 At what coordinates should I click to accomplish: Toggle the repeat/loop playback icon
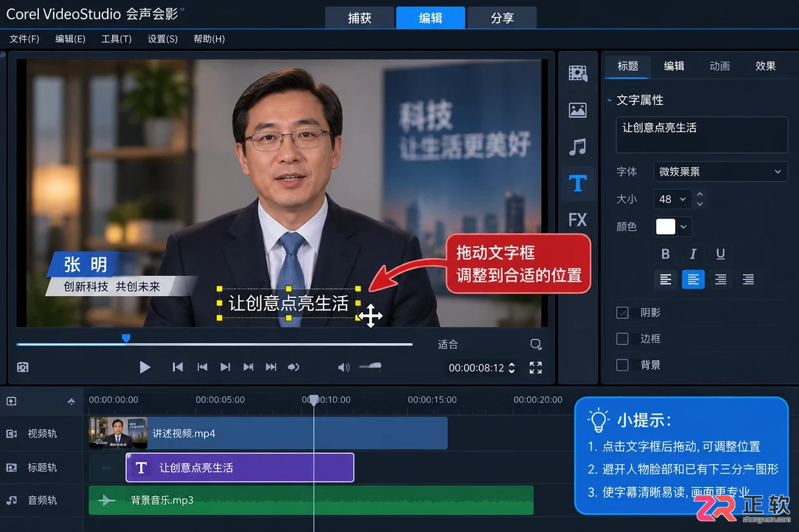click(x=294, y=367)
